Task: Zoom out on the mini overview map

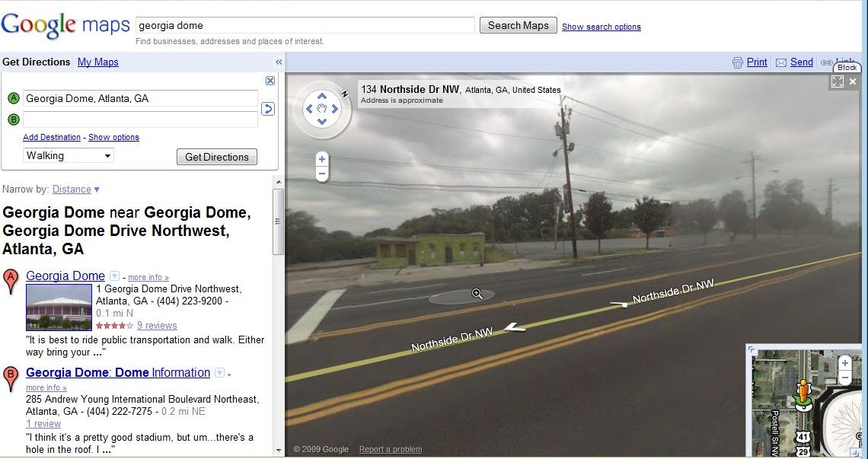Action: pos(844,378)
